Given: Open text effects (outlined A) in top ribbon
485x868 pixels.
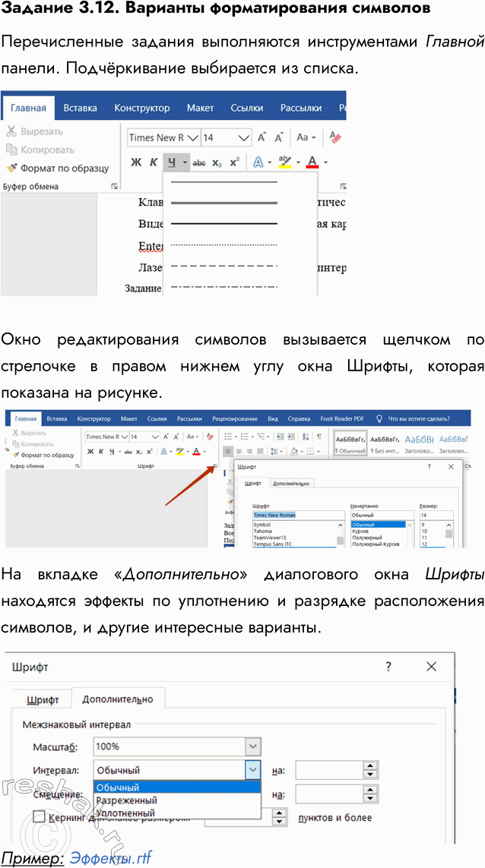Looking at the screenshot, I should tap(258, 162).
